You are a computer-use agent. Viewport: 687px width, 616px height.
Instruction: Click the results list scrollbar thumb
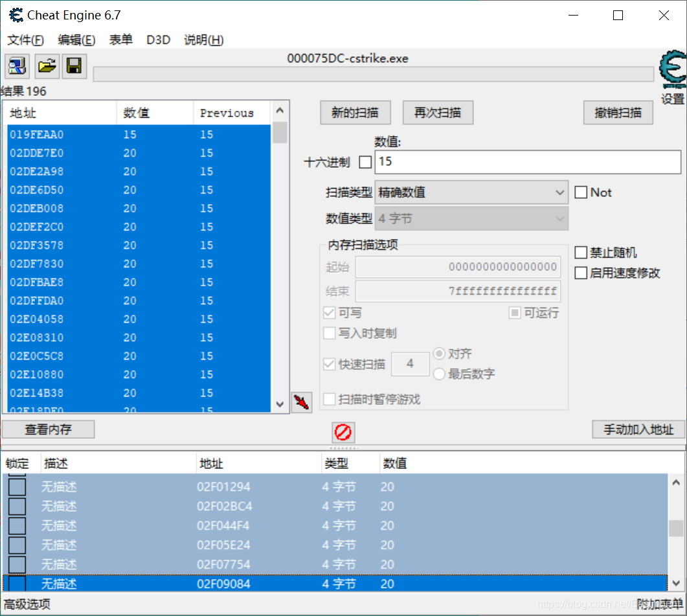click(280, 132)
